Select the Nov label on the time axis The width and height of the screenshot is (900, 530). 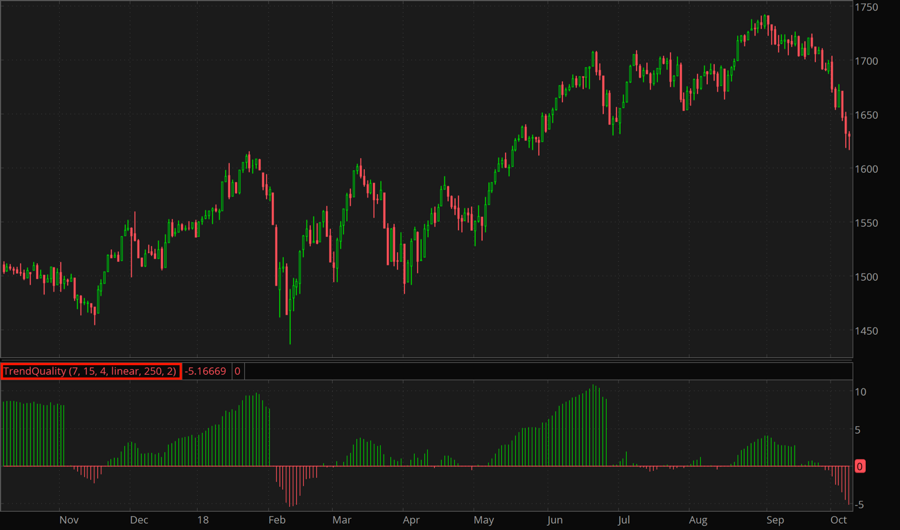(68, 520)
